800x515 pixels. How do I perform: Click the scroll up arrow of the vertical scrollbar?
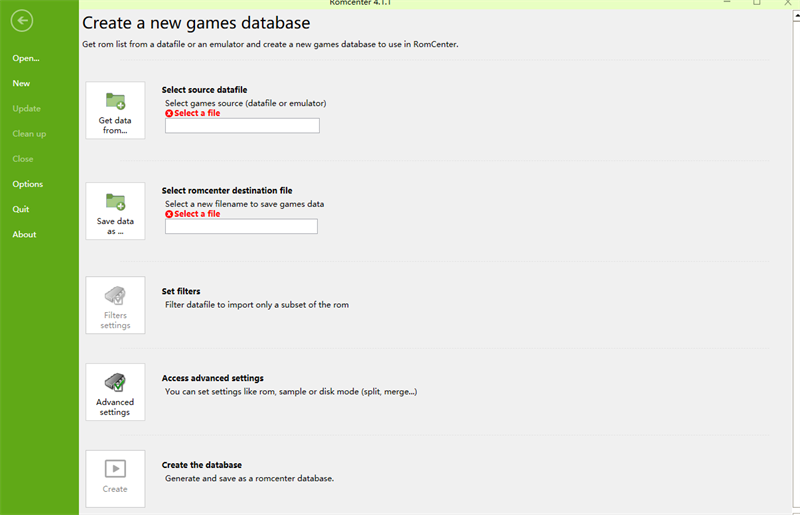click(x=796, y=16)
